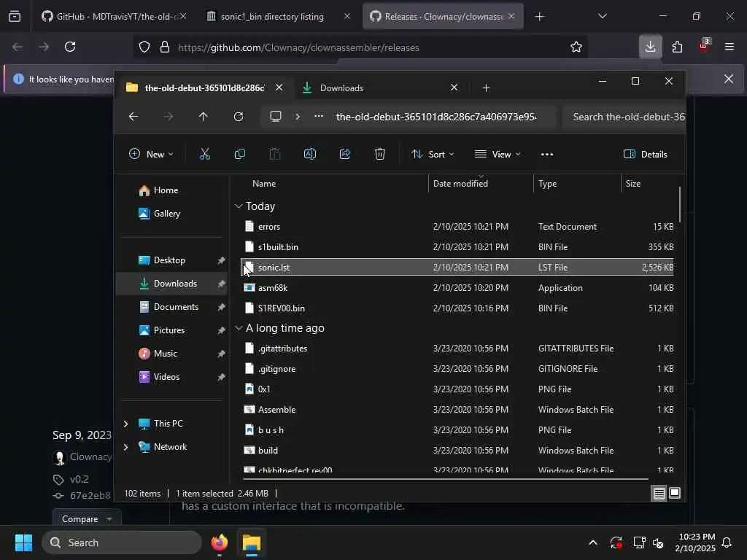The height and width of the screenshot is (560, 747).
Task: Open Firefox from the Windows taskbar
Action: click(x=220, y=542)
